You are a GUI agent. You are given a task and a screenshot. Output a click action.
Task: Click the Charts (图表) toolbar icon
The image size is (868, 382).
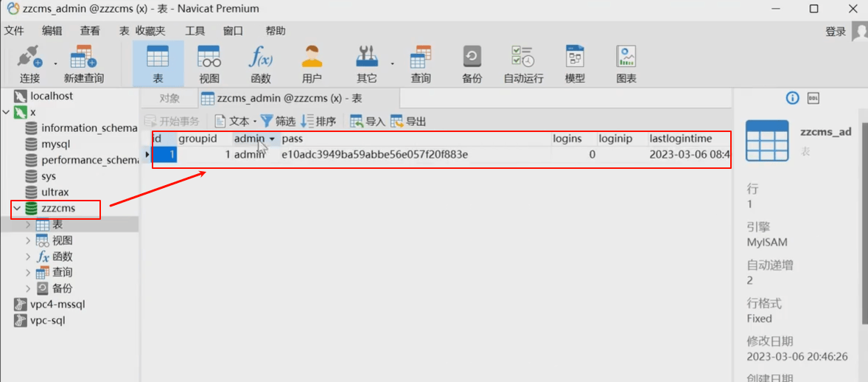[626, 64]
